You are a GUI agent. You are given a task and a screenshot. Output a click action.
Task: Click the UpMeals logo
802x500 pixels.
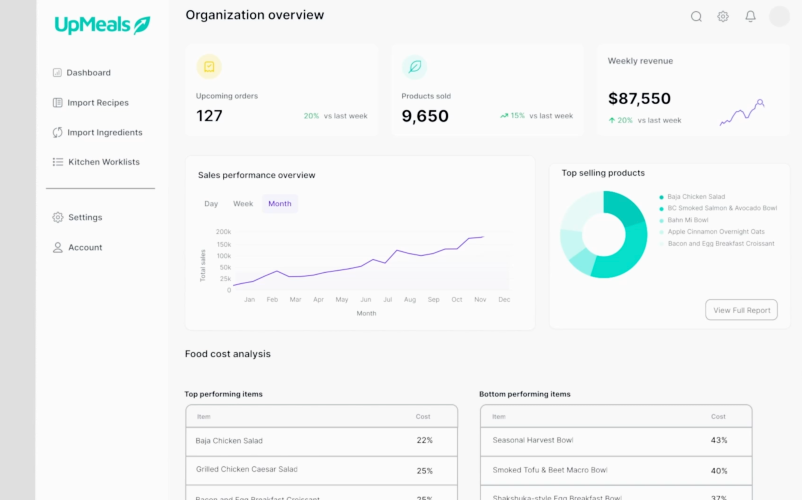[x=102, y=25]
